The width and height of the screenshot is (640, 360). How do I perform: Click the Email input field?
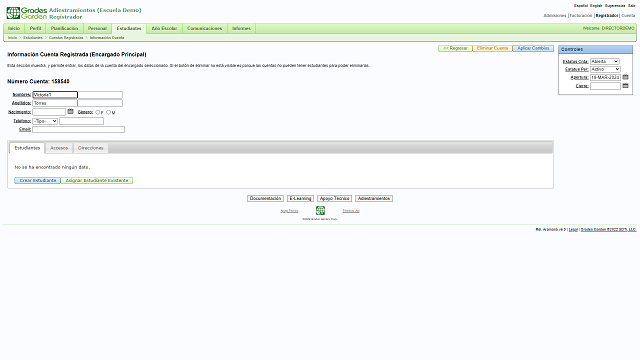click(78, 129)
